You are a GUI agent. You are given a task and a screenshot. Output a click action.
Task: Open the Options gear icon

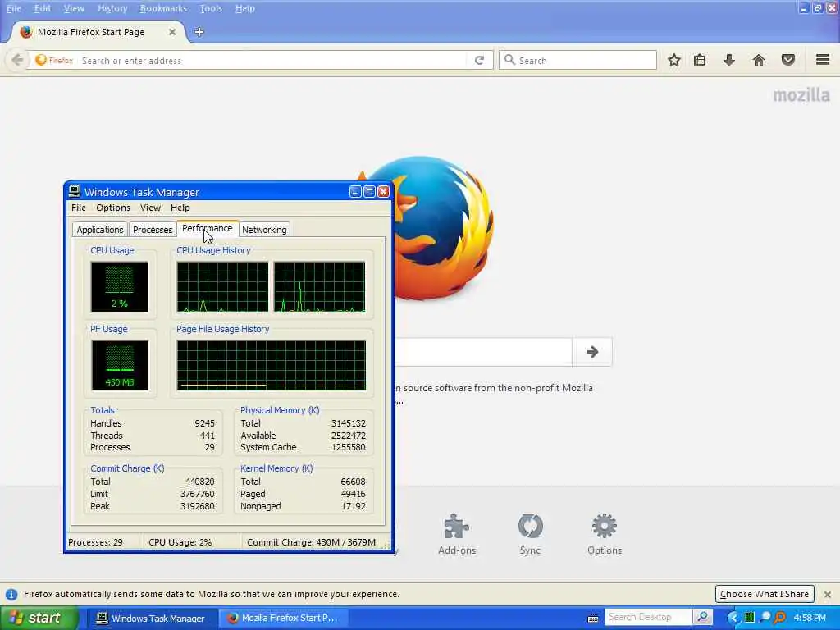tap(605, 526)
